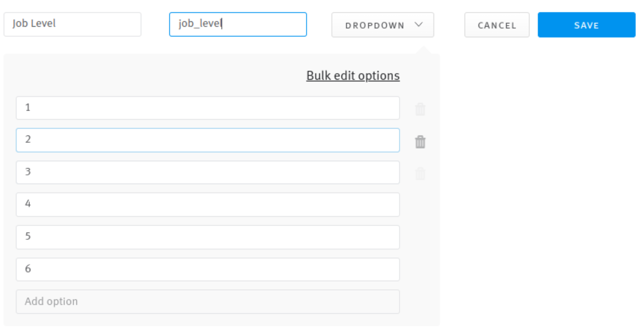
Task: Delete option 1 with its trash icon
Action: coord(420,109)
